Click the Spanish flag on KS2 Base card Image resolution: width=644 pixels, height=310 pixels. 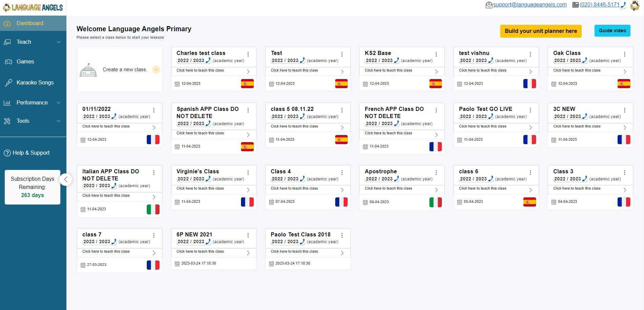435,83
